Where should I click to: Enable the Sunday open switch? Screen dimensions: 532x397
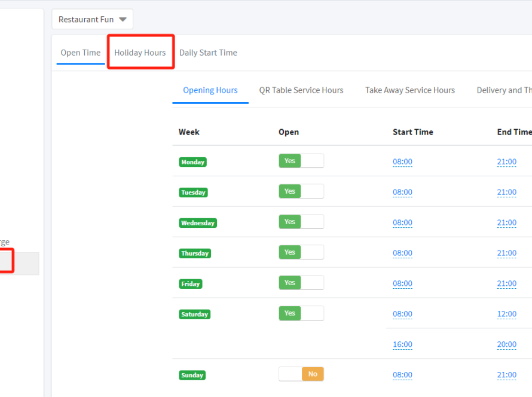[301, 374]
